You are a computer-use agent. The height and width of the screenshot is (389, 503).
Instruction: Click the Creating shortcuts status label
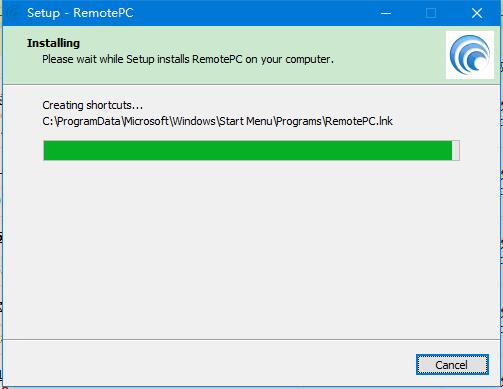[92, 105]
